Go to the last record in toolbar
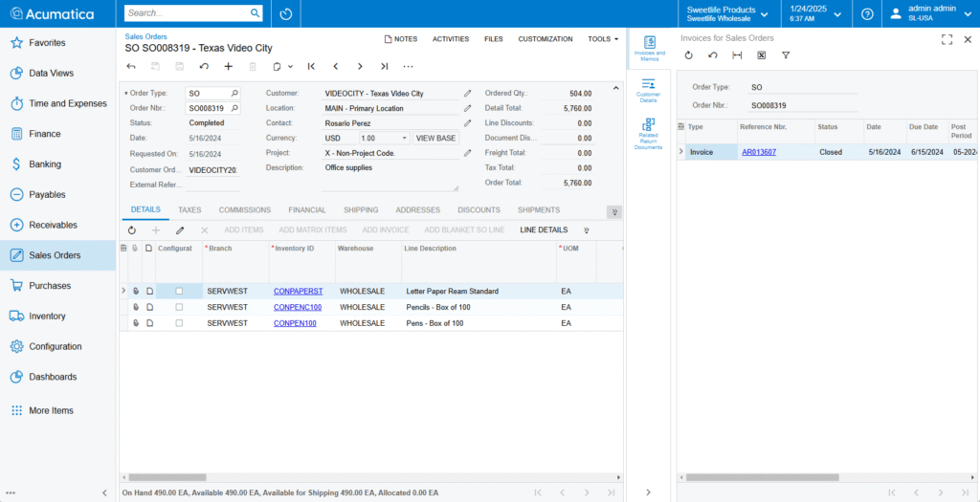 (x=384, y=67)
